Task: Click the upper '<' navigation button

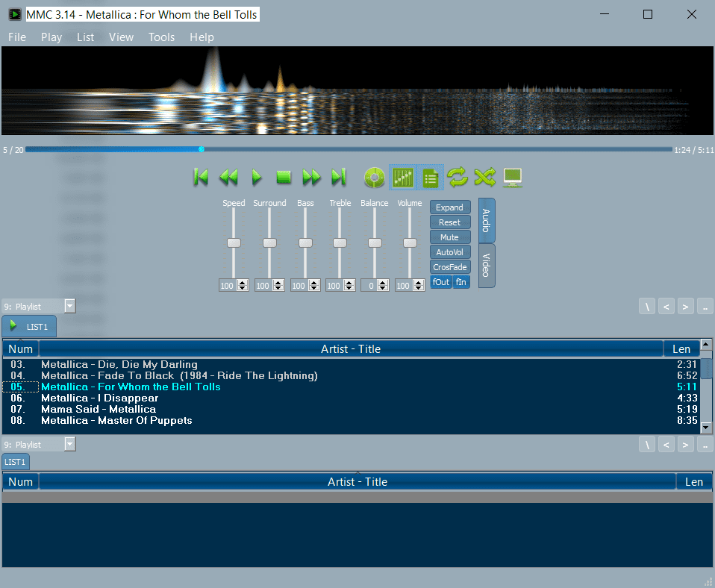Action: [666, 306]
